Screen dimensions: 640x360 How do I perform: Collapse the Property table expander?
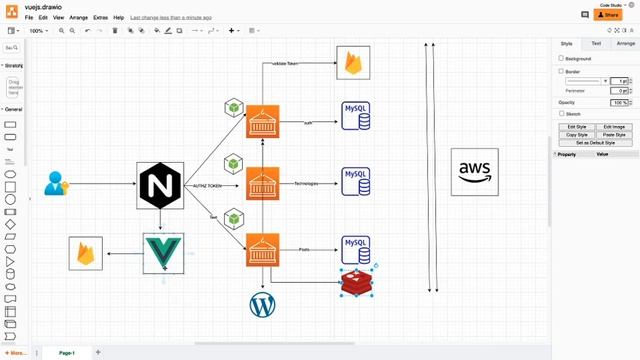(x=555, y=154)
